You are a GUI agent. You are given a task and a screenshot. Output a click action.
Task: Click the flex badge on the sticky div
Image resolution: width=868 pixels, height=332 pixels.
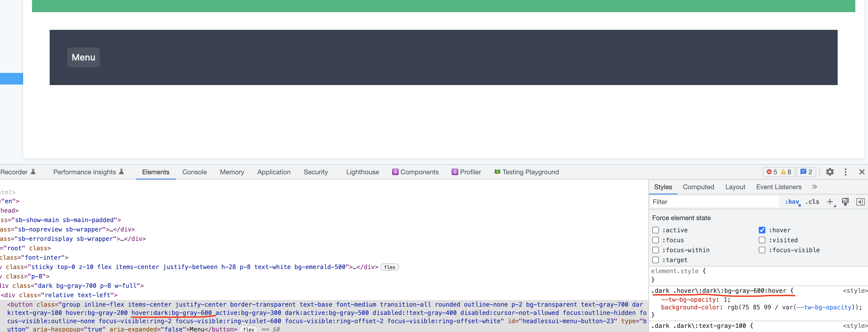pyautogui.click(x=390, y=267)
